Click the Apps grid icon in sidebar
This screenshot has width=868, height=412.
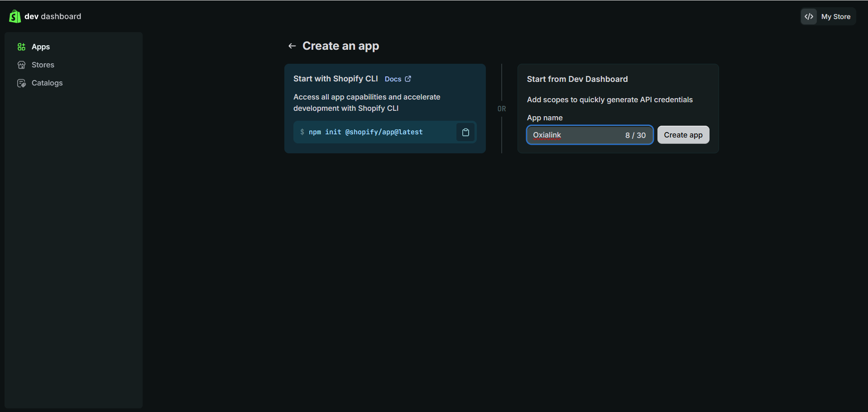click(x=21, y=47)
